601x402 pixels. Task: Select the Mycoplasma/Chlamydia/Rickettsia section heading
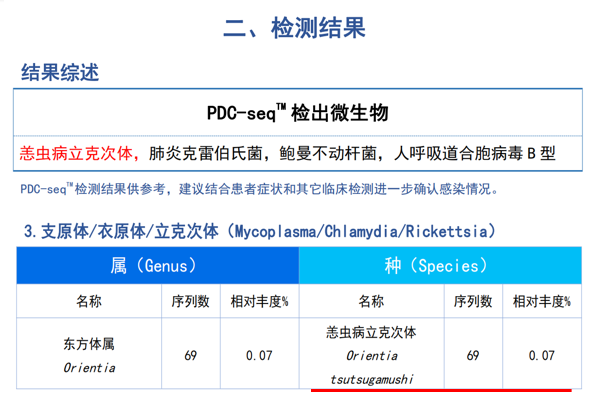pyautogui.click(x=259, y=231)
